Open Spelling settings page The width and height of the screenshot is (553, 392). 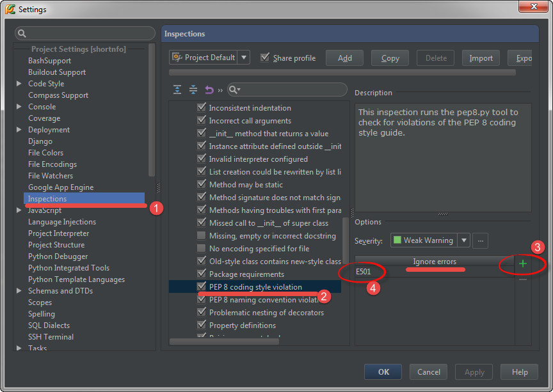[41, 314]
